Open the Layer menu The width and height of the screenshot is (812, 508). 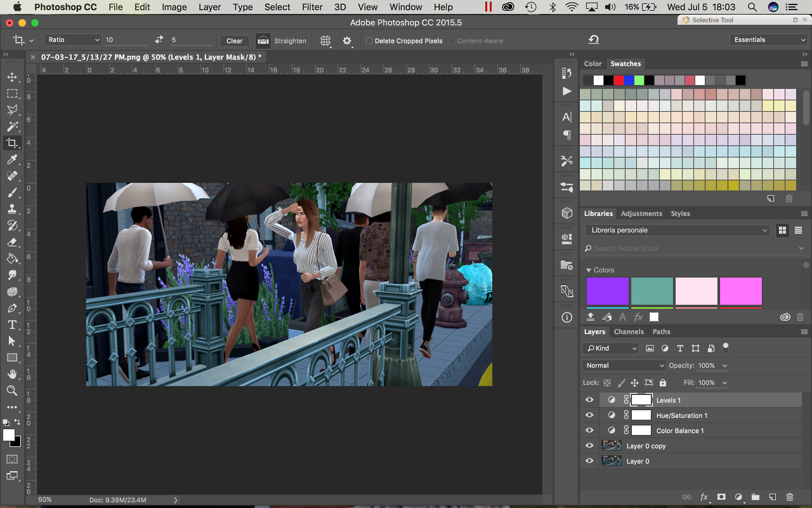coord(209,7)
